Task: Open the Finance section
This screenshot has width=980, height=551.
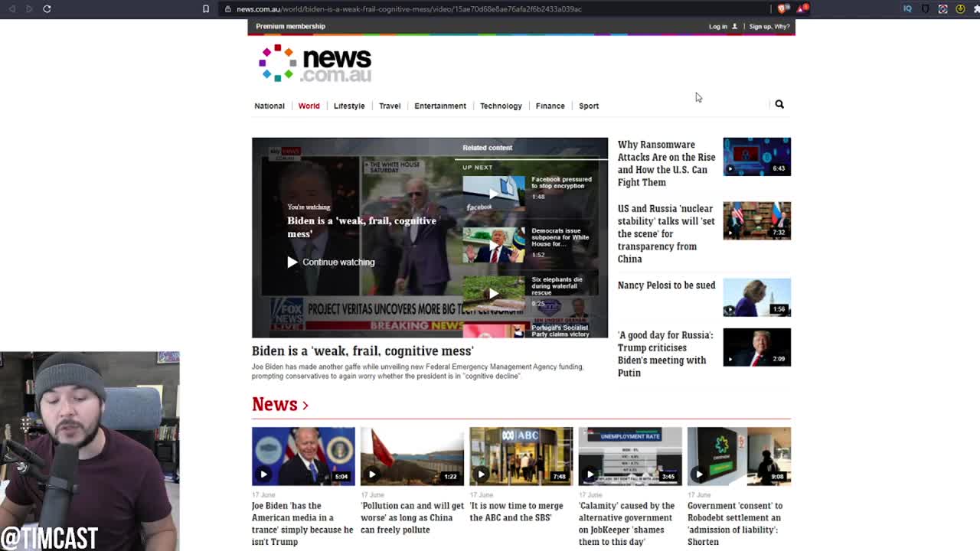Action: pyautogui.click(x=550, y=106)
